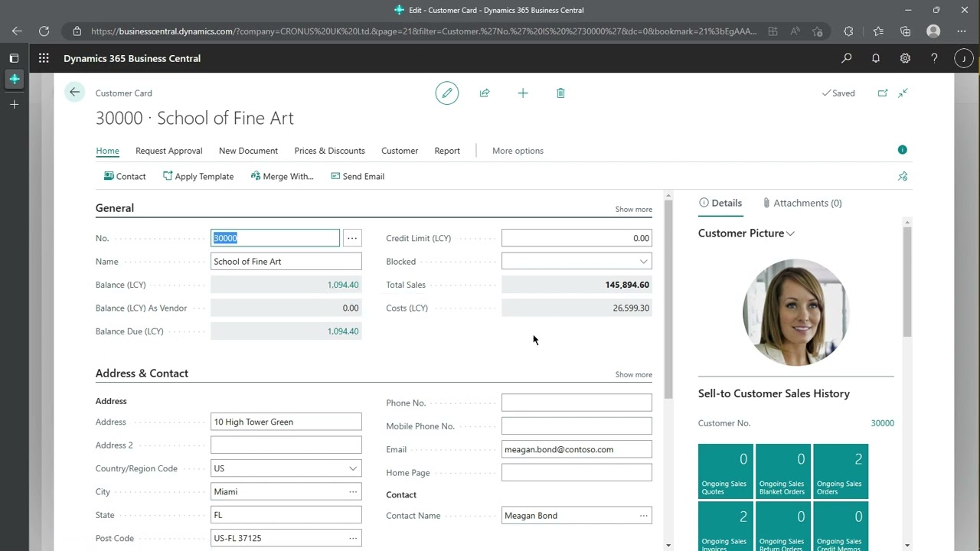Open the app launcher waffle menu

(x=44, y=58)
